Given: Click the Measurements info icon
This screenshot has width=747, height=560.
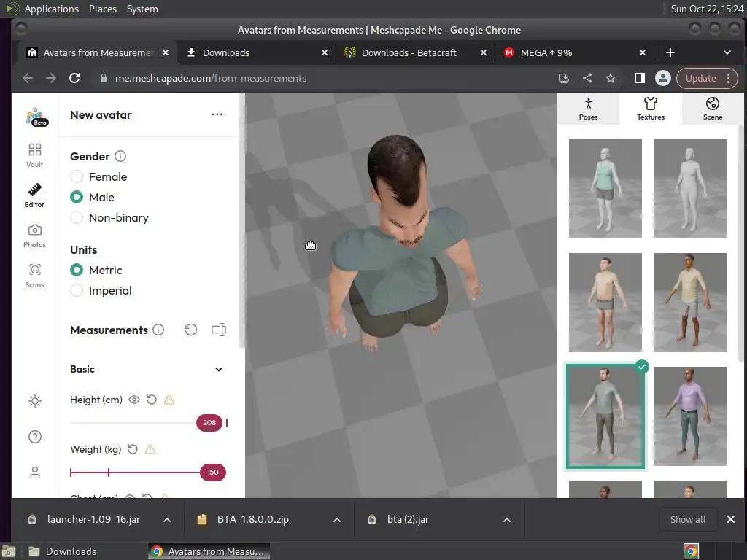Looking at the screenshot, I should click(x=158, y=330).
